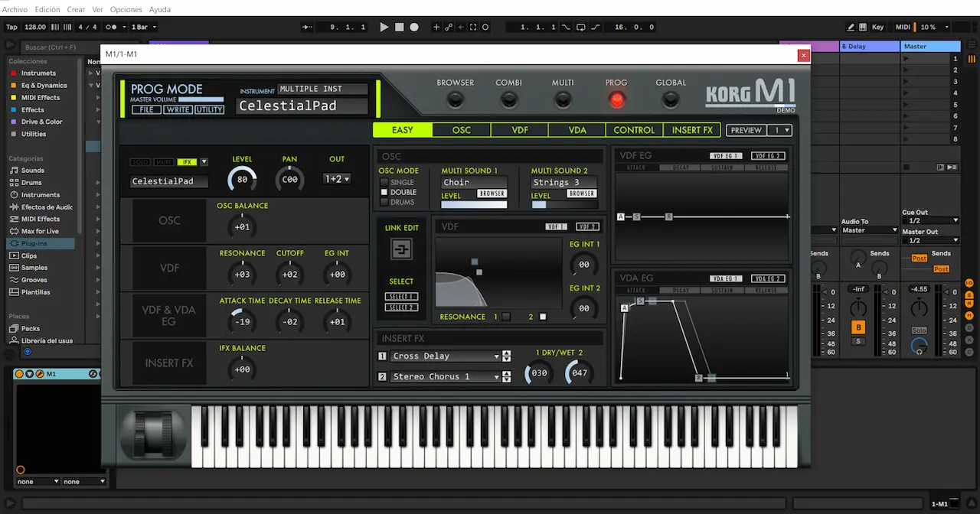Select VDF EG 2 view
This screenshot has height=514, width=980.
coord(768,155)
